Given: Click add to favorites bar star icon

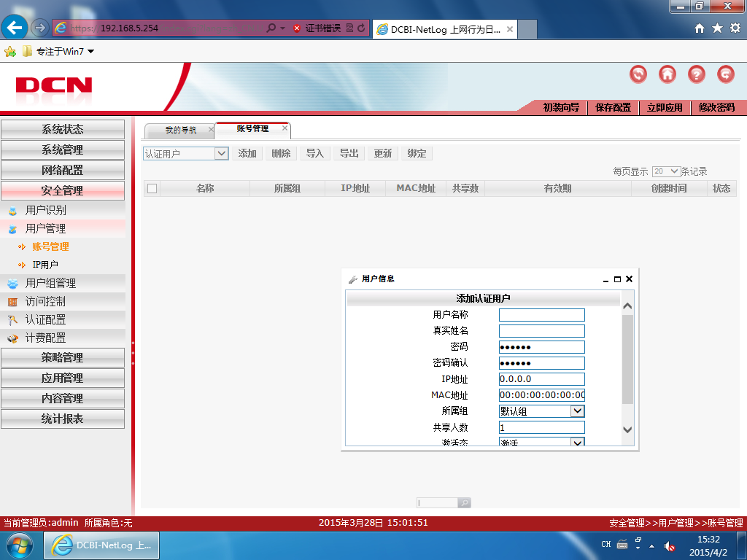Looking at the screenshot, I should (10, 52).
